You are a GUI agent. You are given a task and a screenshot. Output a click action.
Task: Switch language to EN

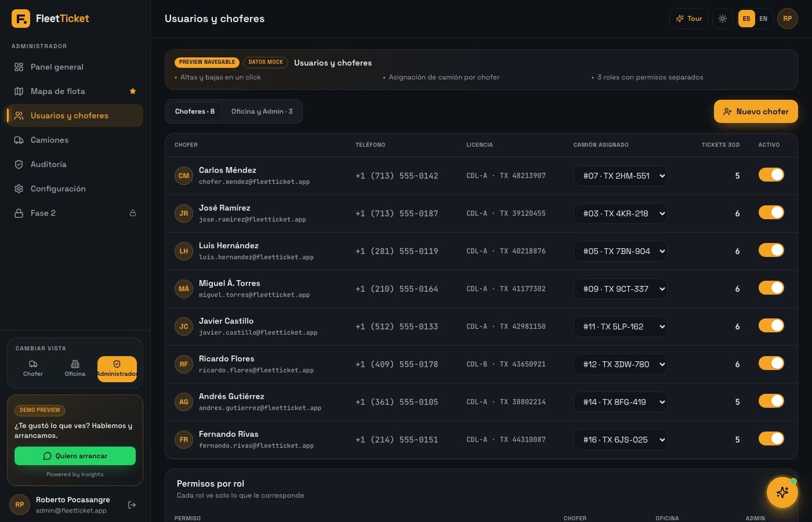click(763, 19)
